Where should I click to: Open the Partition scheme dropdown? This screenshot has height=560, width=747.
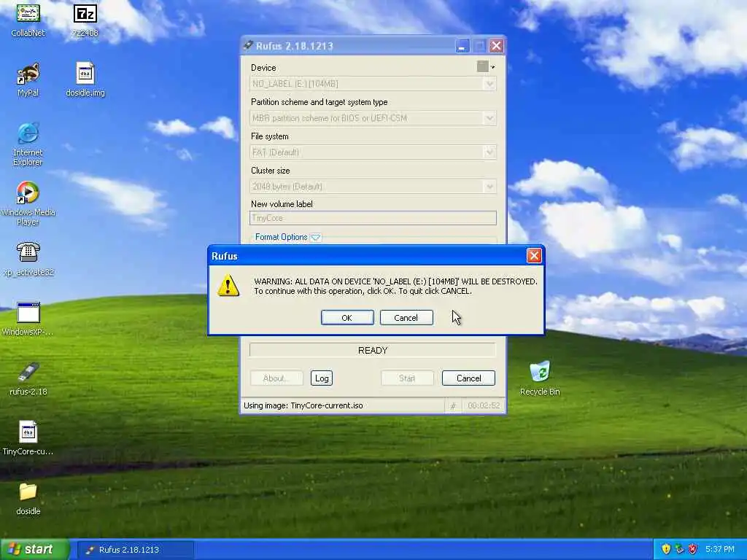373,118
